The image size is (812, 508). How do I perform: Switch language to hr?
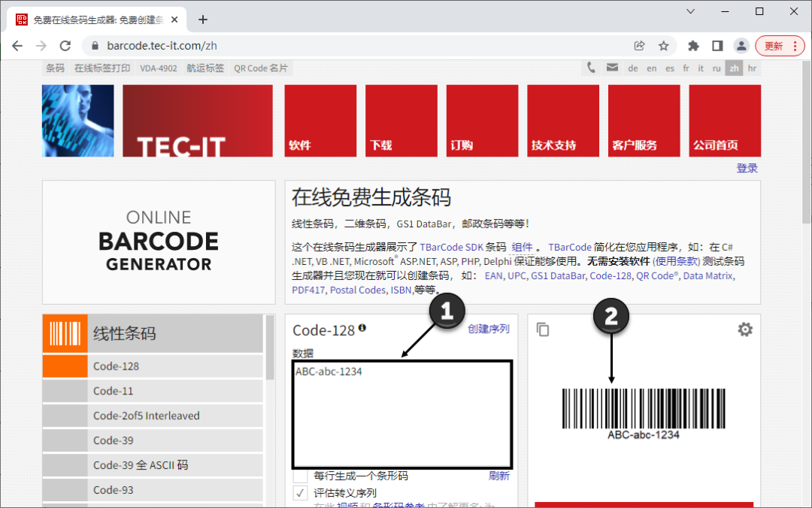tap(752, 68)
